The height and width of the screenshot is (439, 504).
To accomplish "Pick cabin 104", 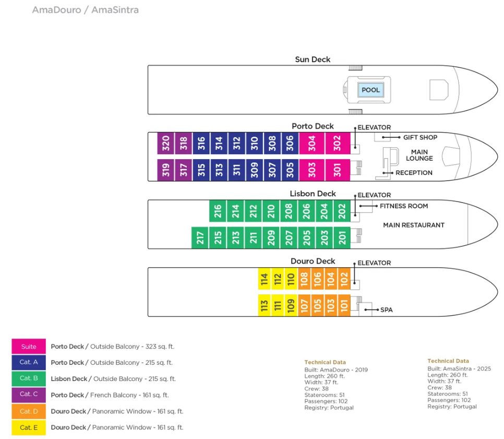I will tap(331, 279).
